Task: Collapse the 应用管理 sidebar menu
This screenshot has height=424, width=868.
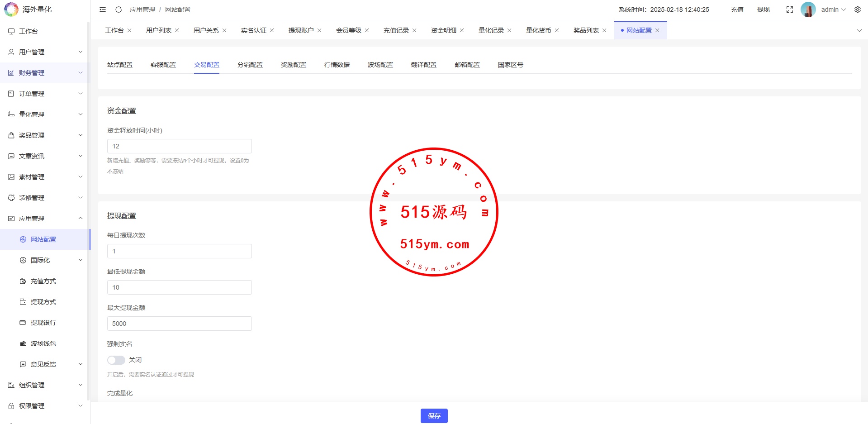Action: tap(45, 219)
